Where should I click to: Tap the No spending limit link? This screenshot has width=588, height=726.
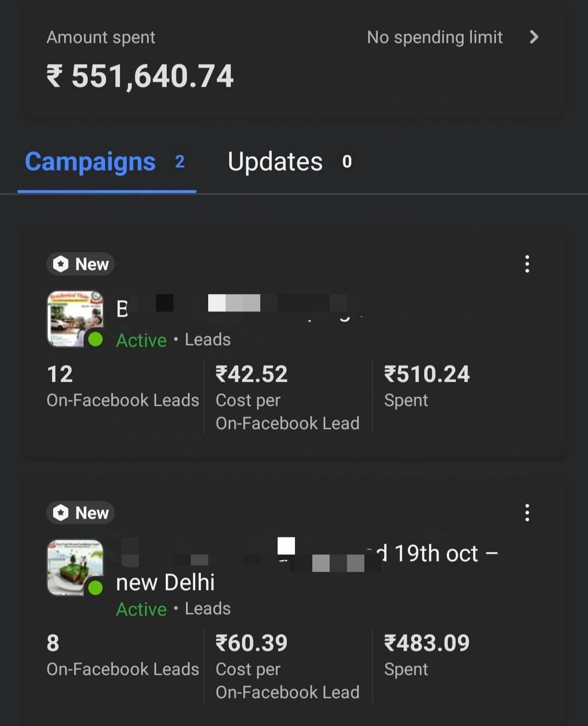point(434,37)
